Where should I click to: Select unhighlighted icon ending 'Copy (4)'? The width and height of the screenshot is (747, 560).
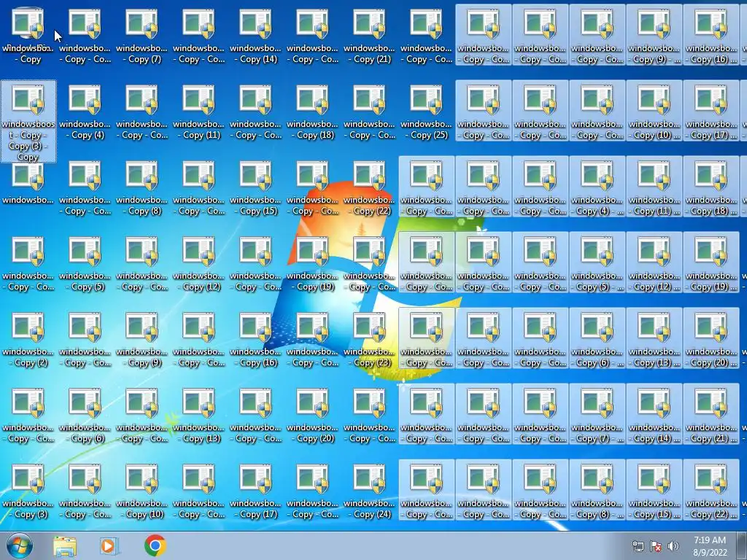[85, 112]
